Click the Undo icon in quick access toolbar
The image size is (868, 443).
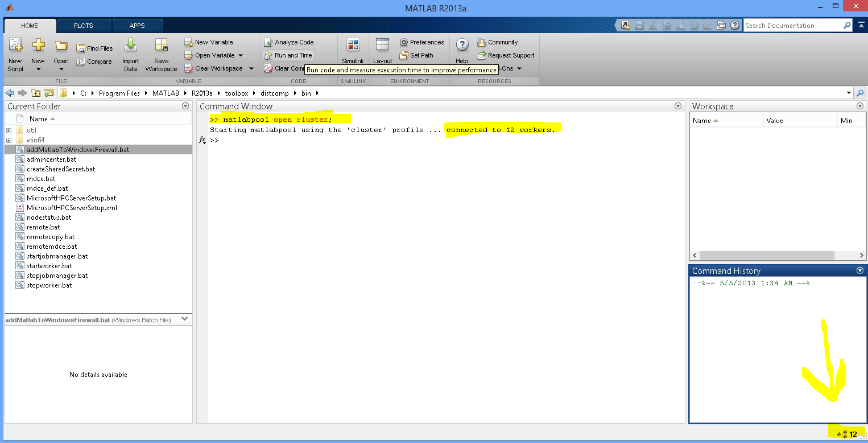694,26
